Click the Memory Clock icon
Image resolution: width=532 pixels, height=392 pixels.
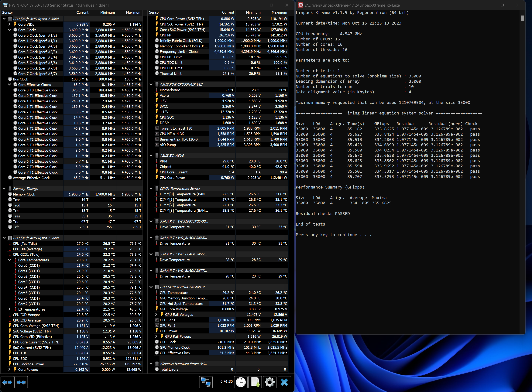10,194
